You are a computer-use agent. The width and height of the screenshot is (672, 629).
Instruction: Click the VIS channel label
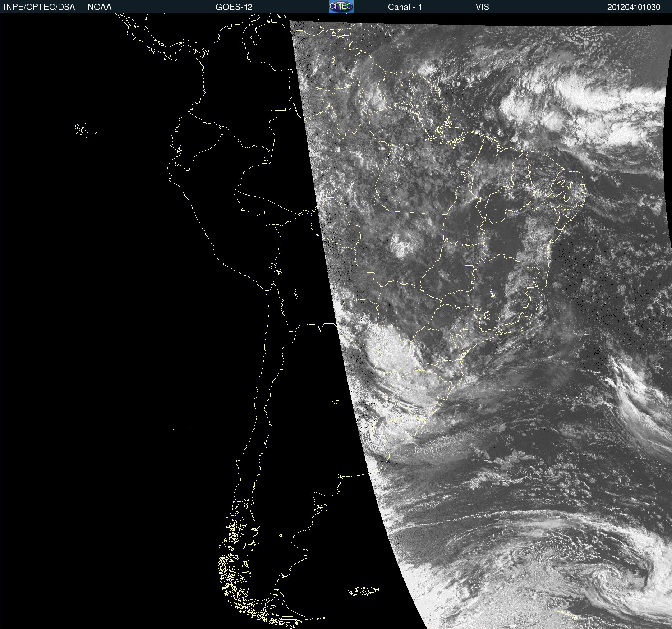(x=482, y=7)
